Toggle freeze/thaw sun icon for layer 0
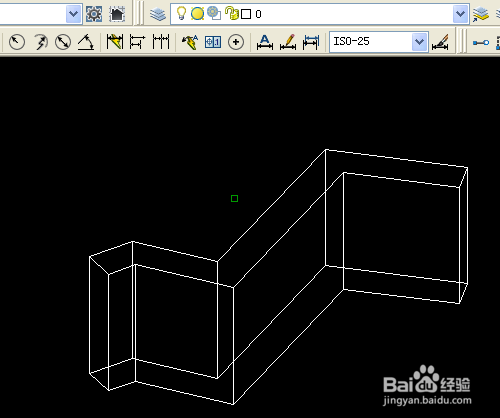Screen dimensions: 500x418 point(197,14)
